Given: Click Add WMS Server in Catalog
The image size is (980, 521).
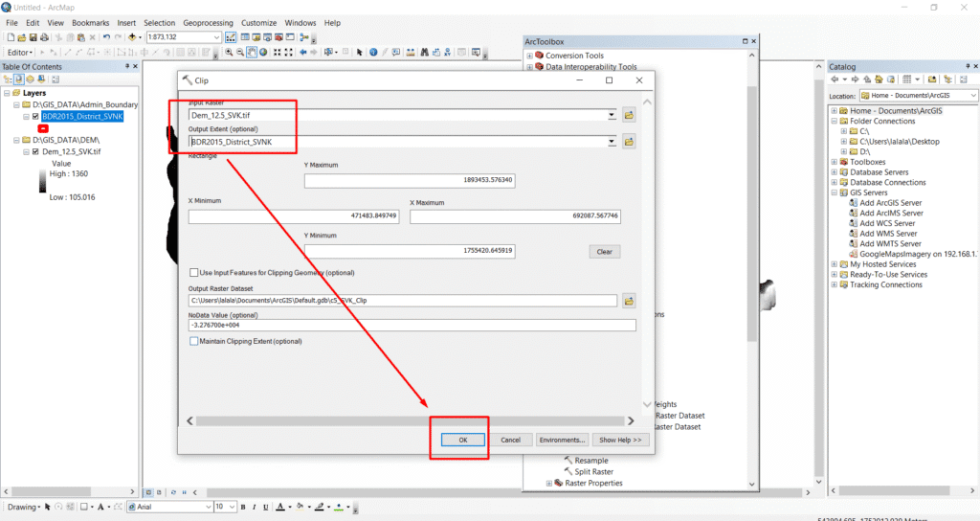Looking at the screenshot, I should tap(888, 234).
